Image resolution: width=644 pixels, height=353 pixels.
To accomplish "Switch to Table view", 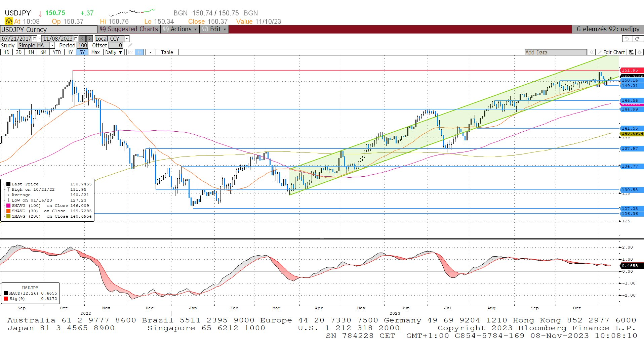I will pyautogui.click(x=167, y=52).
